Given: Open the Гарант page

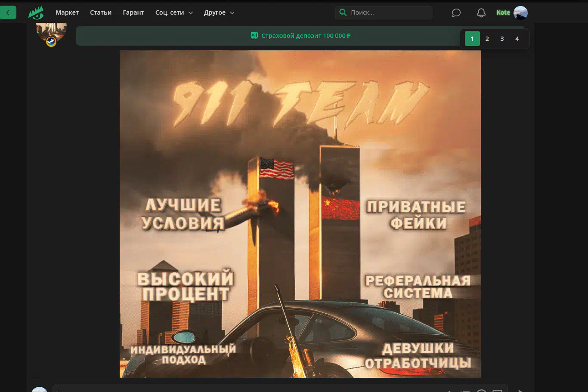Looking at the screenshot, I should 133,12.
